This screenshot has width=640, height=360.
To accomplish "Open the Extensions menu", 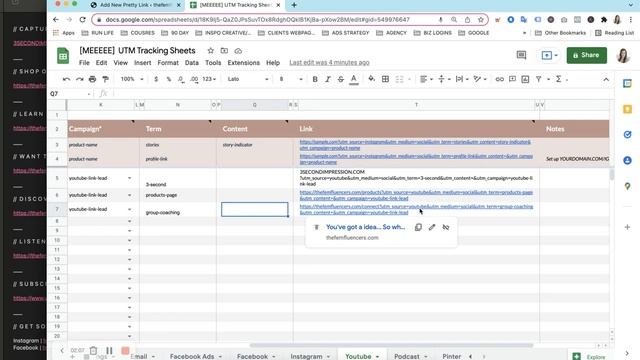I will (x=243, y=62).
